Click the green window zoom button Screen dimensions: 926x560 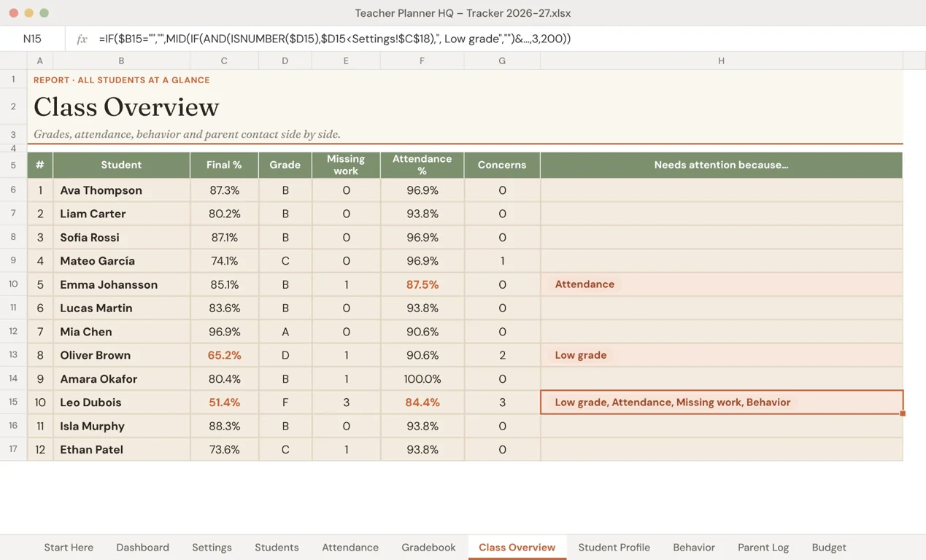[x=44, y=13]
